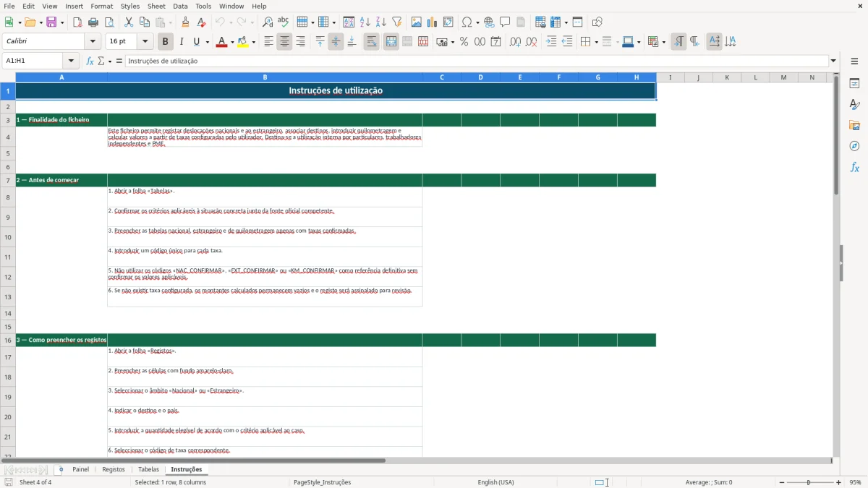Viewport: 868px width, 488px height.
Task: Apply the red font color
Action: click(x=221, y=42)
